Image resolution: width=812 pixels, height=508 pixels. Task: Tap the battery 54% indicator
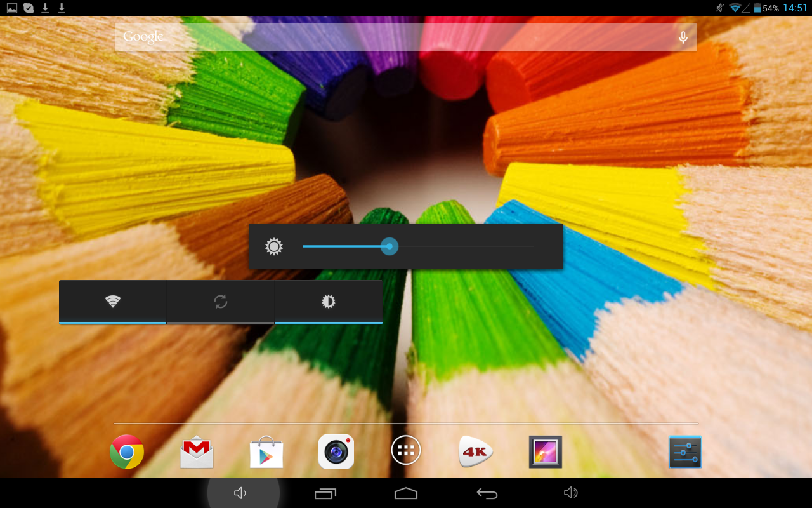[x=766, y=8]
